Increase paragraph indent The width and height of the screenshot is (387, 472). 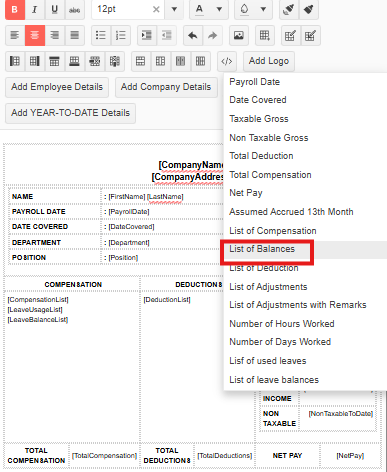click(x=147, y=35)
